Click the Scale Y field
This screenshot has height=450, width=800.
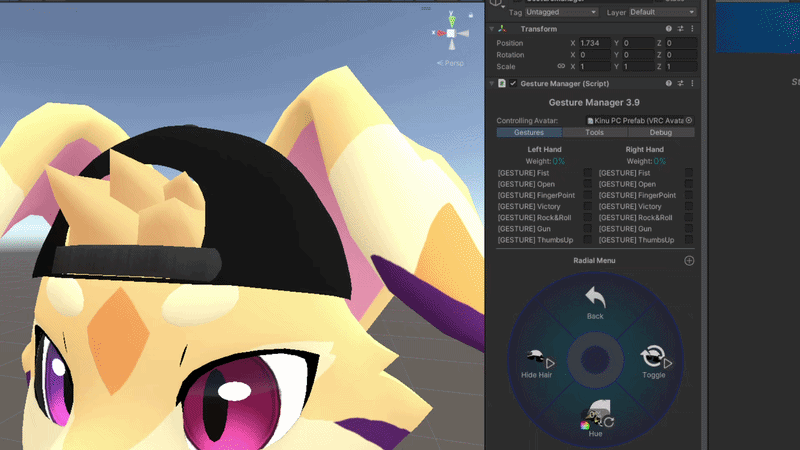pyautogui.click(x=638, y=66)
